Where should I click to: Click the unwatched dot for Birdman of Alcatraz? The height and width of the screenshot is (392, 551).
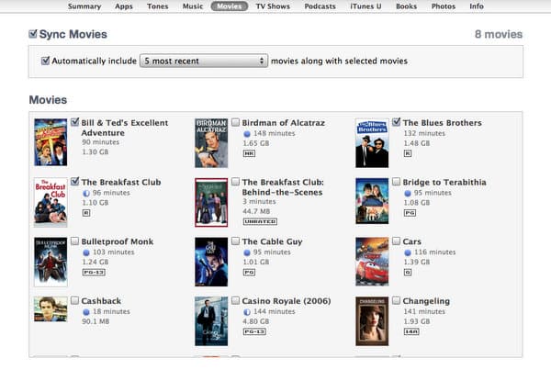pyautogui.click(x=247, y=134)
